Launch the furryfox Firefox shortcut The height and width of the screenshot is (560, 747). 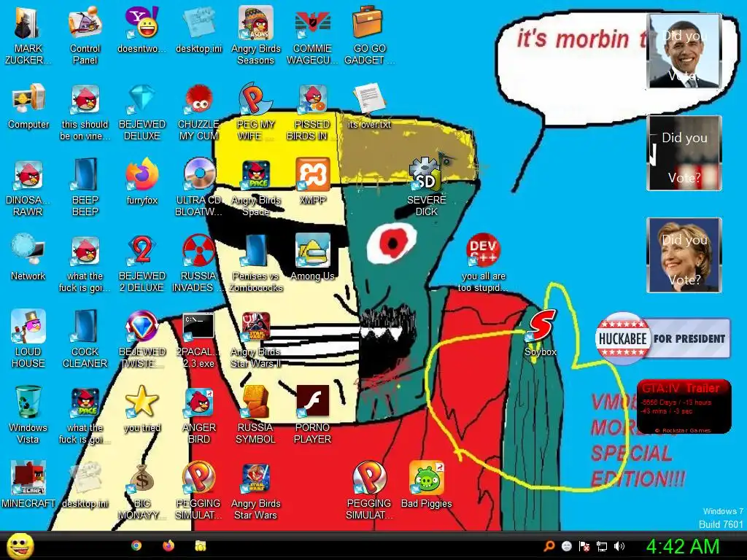[142, 182]
